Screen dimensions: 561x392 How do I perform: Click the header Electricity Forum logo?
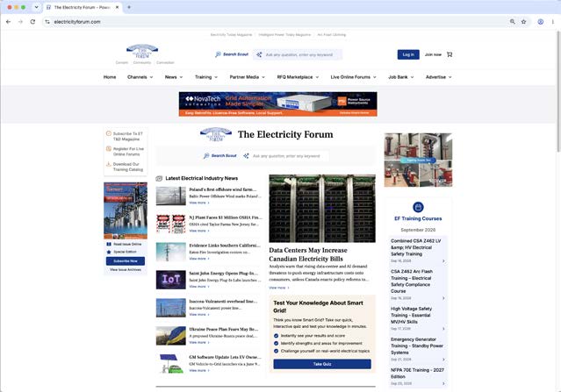(142, 52)
